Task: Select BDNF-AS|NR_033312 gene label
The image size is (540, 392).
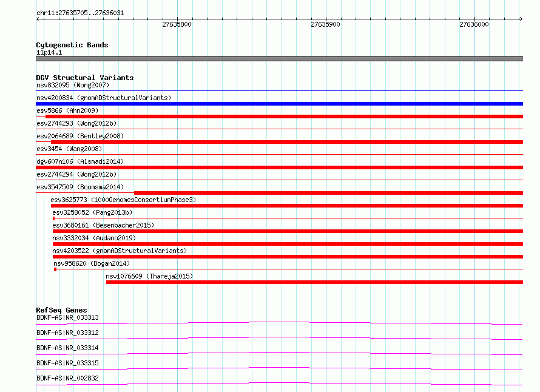Action: pyautogui.click(x=67, y=333)
